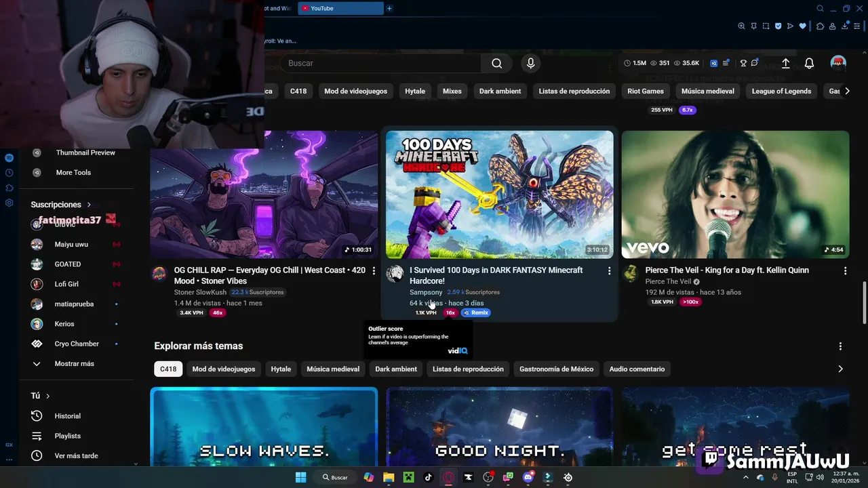Image resolution: width=868 pixels, height=488 pixels.
Task: Open the account avatar menu
Action: [838, 63]
